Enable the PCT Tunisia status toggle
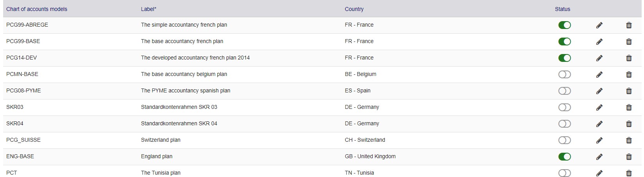Screen dimensions: 644x177 tap(564, 173)
